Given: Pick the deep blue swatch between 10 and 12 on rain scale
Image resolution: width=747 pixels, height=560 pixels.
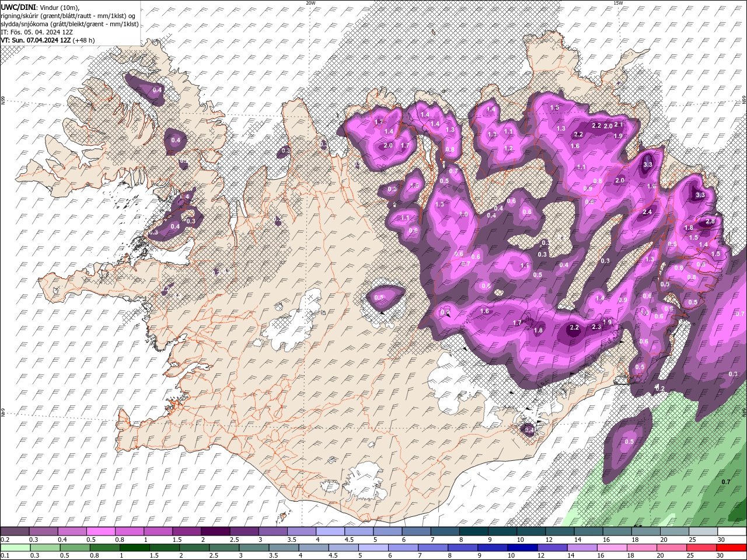Looking at the screenshot, I should pos(523,548).
